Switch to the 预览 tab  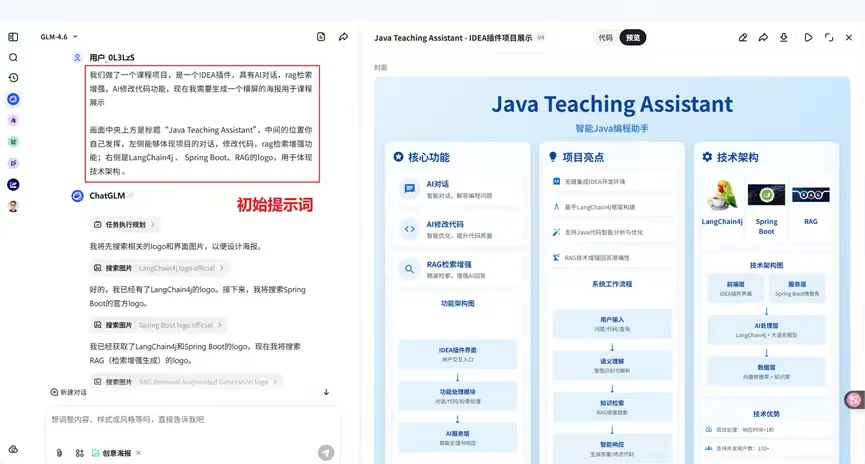click(633, 38)
